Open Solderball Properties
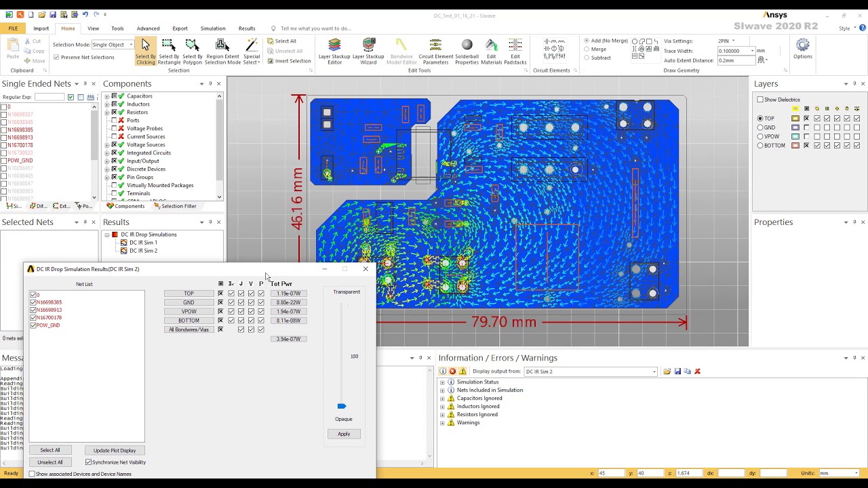The height and width of the screenshot is (488, 868). point(467,52)
